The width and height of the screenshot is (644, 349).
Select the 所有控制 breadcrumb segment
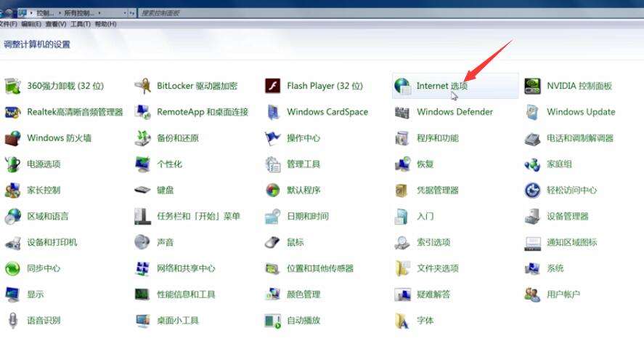coord(79,13)
